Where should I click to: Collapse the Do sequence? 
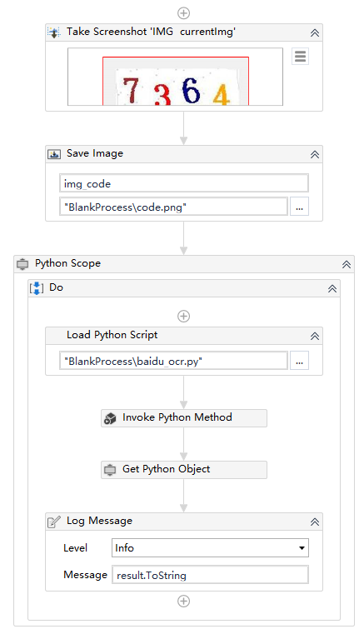tap(332, 288)
